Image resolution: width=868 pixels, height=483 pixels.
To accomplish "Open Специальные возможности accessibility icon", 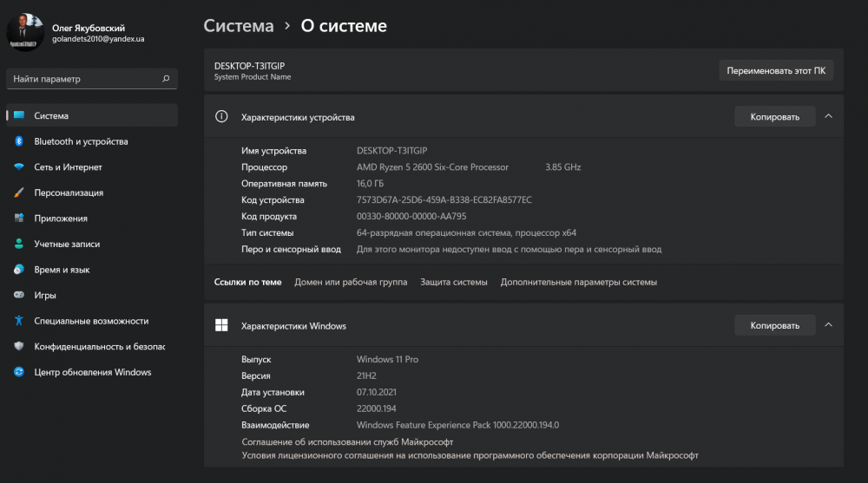I will [x=18, y=321].
